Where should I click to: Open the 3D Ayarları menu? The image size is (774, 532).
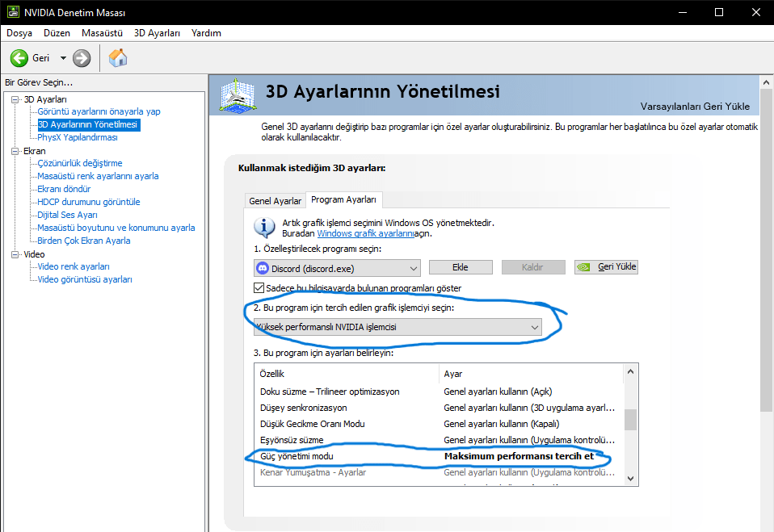coord(157,33)
